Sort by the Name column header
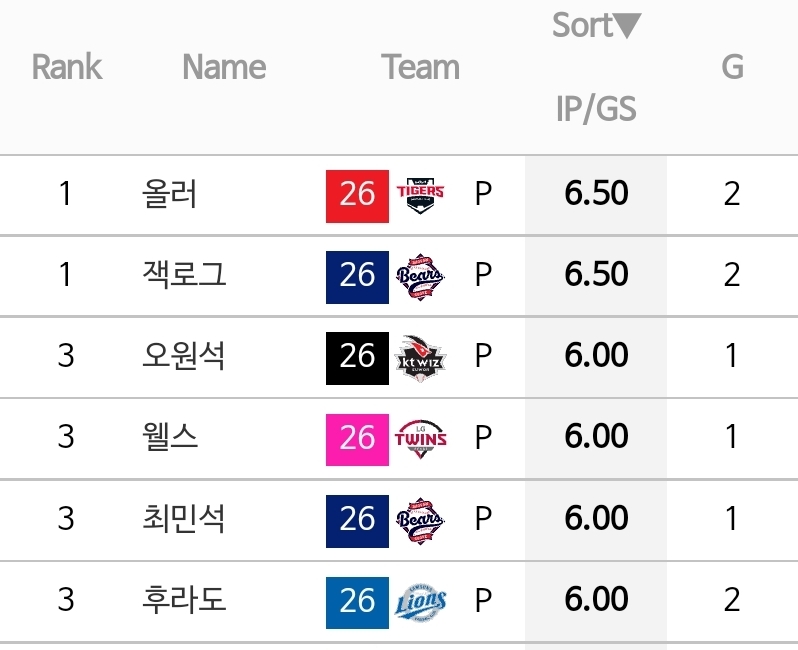The height and width of the screenshot is (650, 798). (224, 67)
